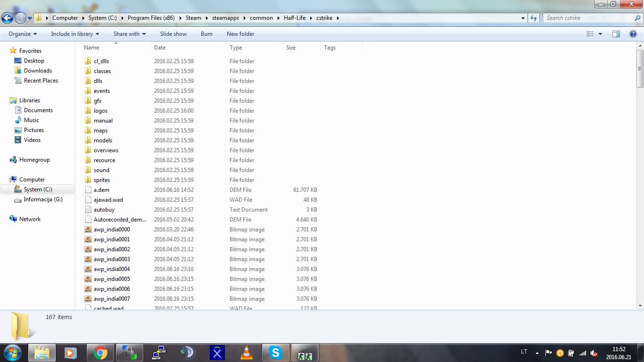Select the autobuy text document icon

tap(88, 210)
